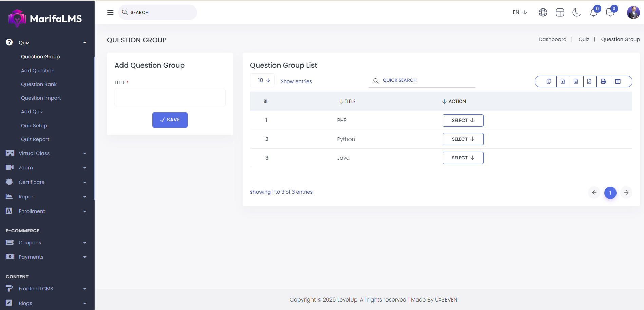The height and width of the screenshot is (310, 644).
Task: Open the chat messages icon
Action: pos(610,13)
